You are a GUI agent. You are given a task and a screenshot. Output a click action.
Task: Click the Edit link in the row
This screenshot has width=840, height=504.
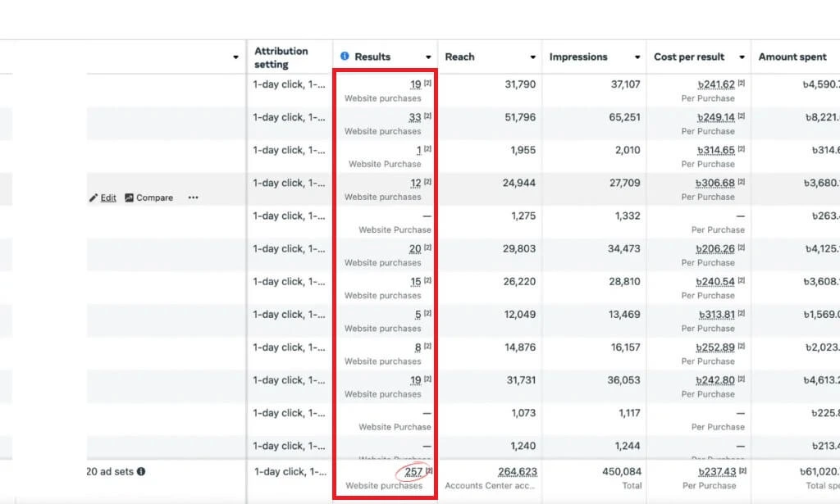108,198
